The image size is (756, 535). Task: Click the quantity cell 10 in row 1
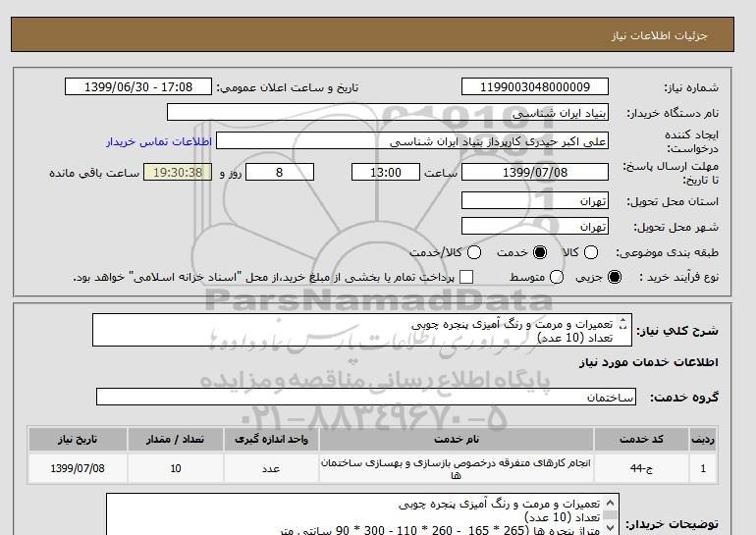pyautogui.click(x=175, y=468)
